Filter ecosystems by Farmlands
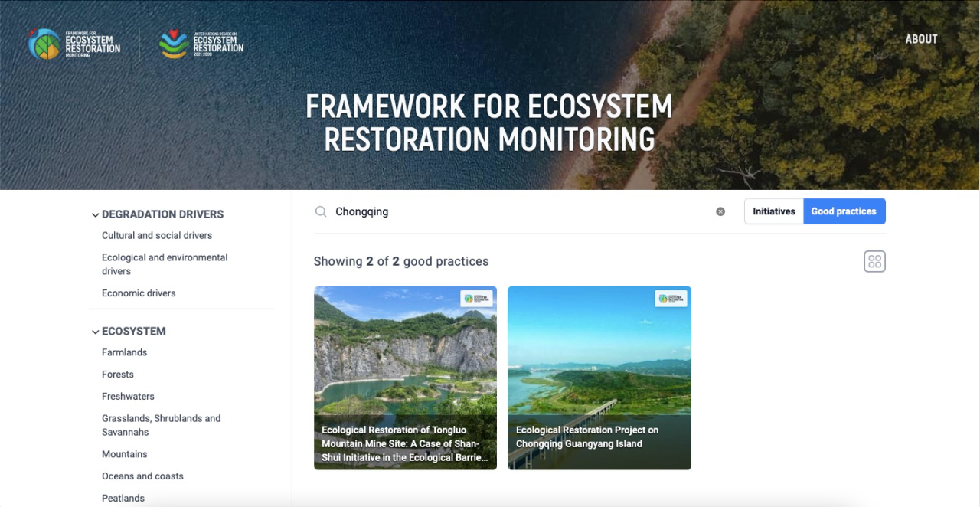 pyautogui.click(x=124, y=352)
